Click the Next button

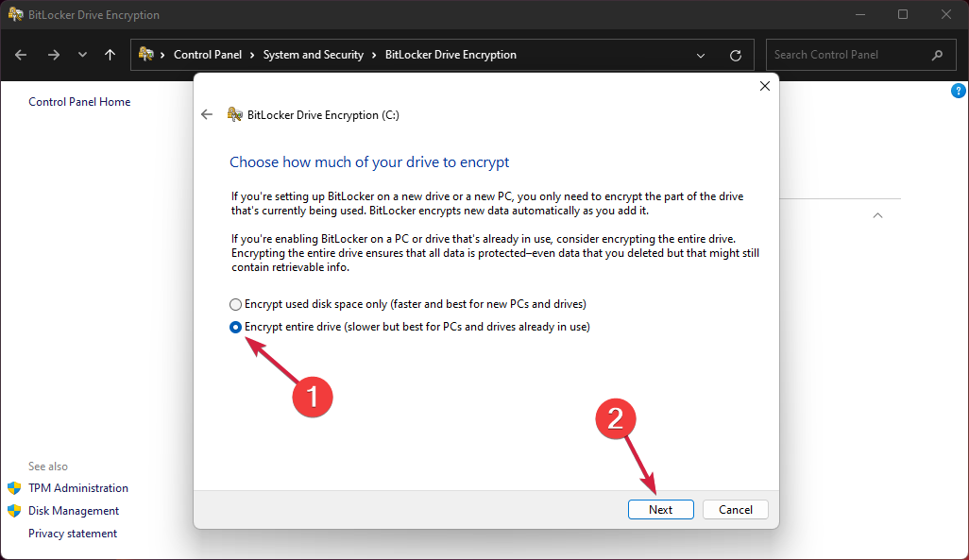tap(660, 509)
